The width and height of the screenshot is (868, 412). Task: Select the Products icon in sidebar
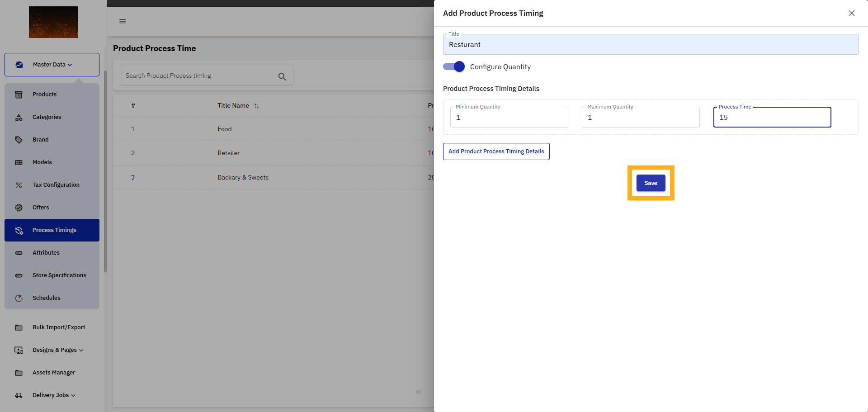coord(19,95)
